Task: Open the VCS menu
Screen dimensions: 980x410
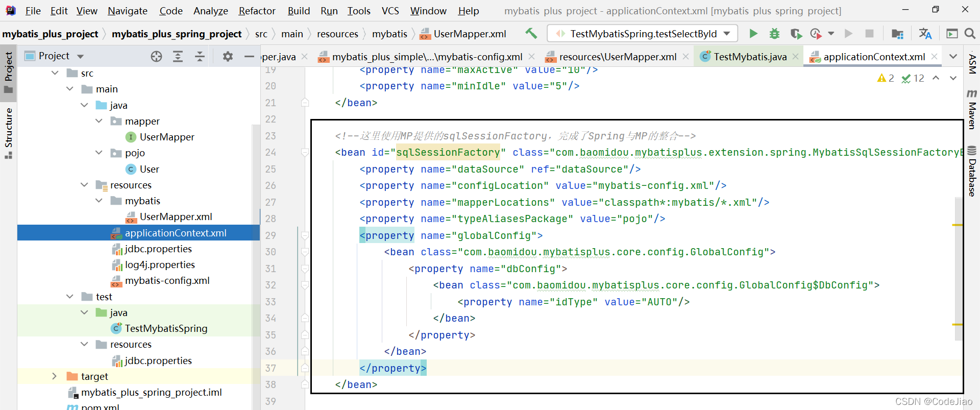Action: [x=390, y=11]
